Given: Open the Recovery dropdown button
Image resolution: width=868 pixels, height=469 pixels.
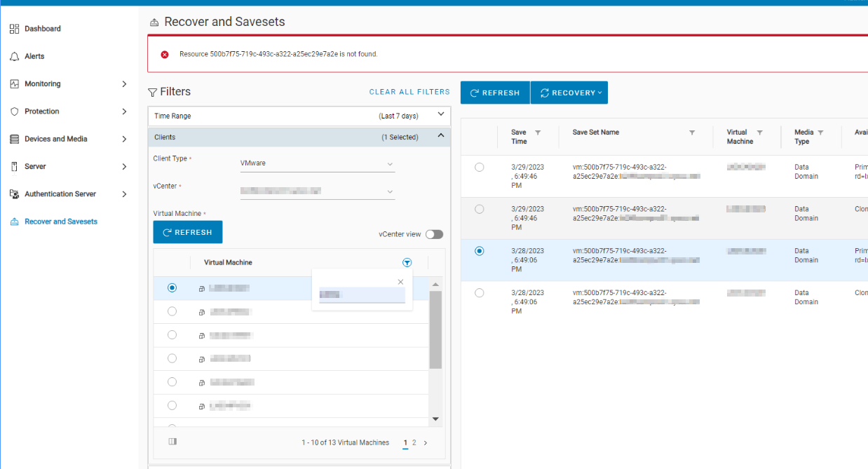Looking at the screenshot, I should (569, 93).
